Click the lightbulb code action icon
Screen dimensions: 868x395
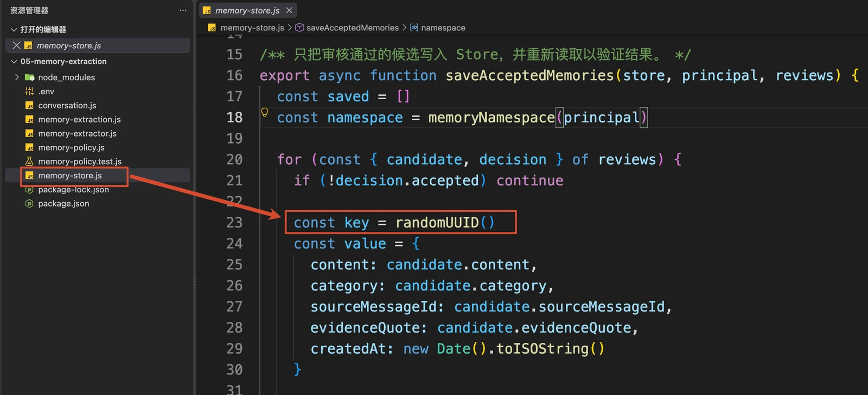coord(265,112)
